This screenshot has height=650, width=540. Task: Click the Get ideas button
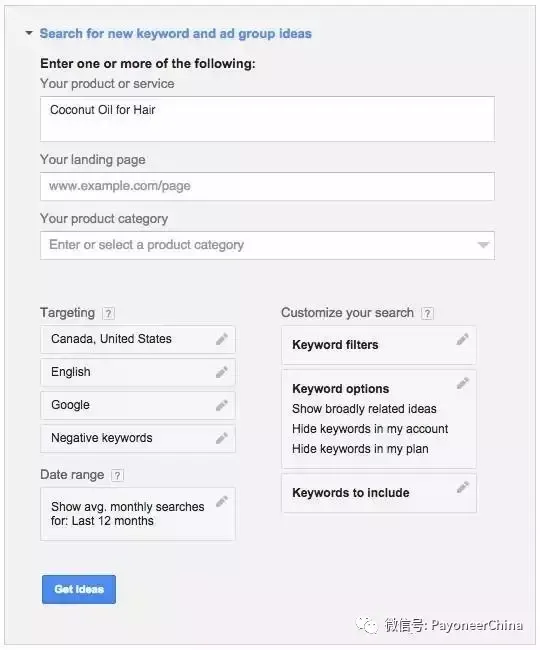pos(79,589)
